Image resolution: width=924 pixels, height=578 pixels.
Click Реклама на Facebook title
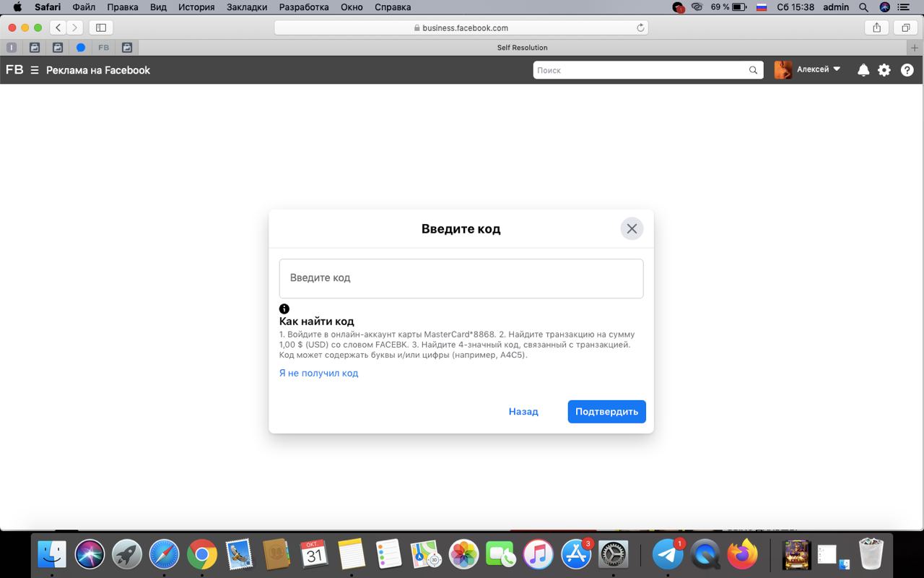(98, 70)
